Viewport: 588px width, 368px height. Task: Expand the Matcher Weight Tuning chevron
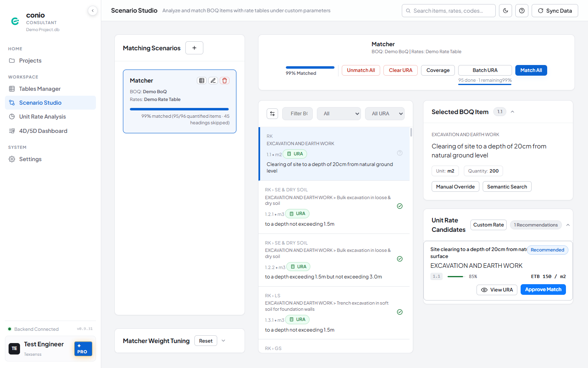tap(223, 341)
